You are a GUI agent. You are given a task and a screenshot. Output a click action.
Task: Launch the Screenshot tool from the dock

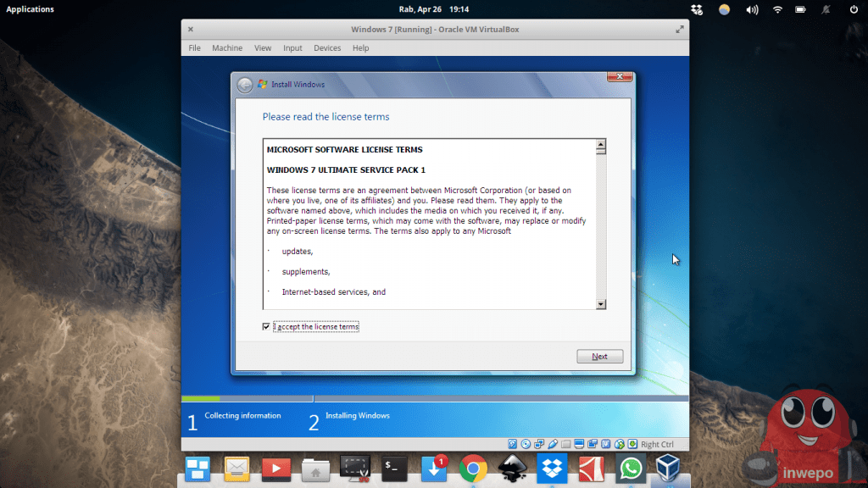[355, 469]
